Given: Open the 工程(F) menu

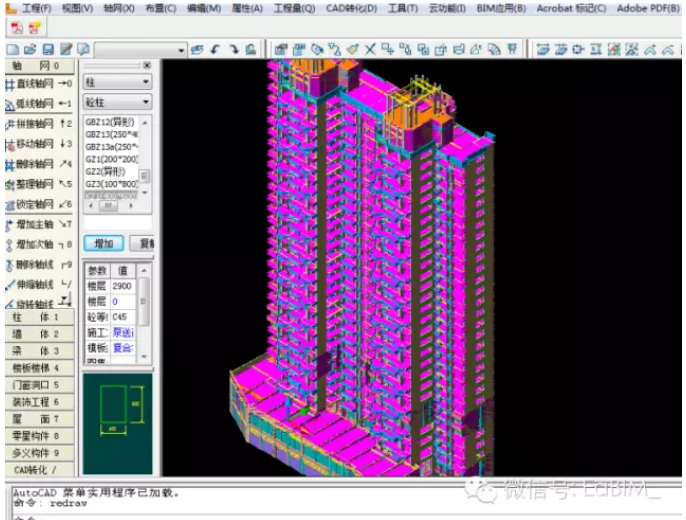Looking at the screenshot, I should (36, 8).
